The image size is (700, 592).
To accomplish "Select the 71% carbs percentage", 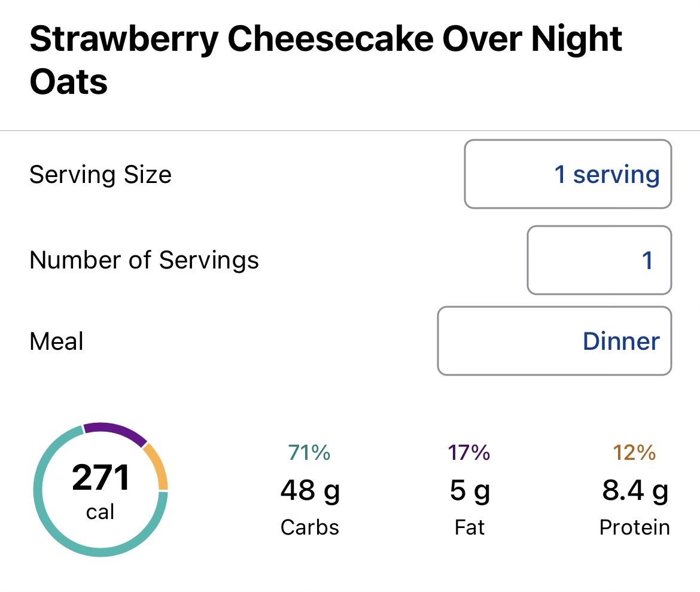I will click(309, 453).
